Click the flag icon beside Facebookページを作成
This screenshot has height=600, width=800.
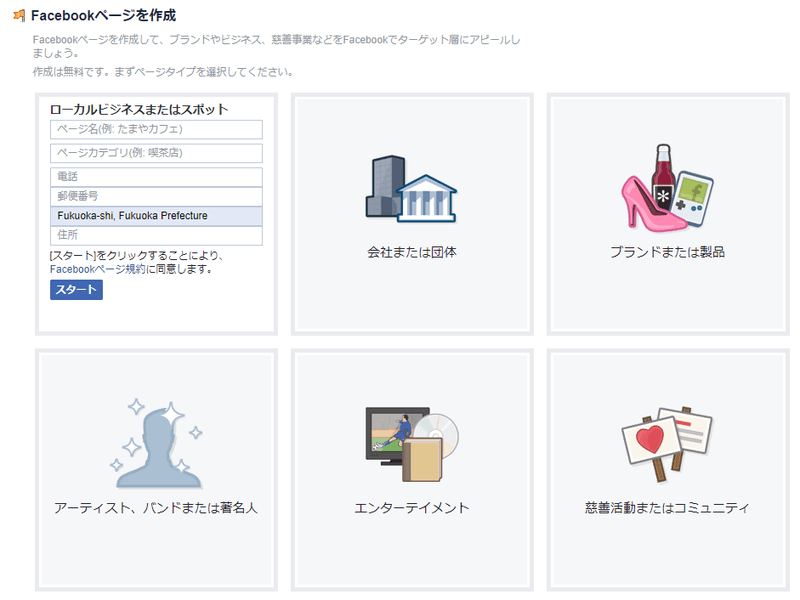(x=19, y=16)
